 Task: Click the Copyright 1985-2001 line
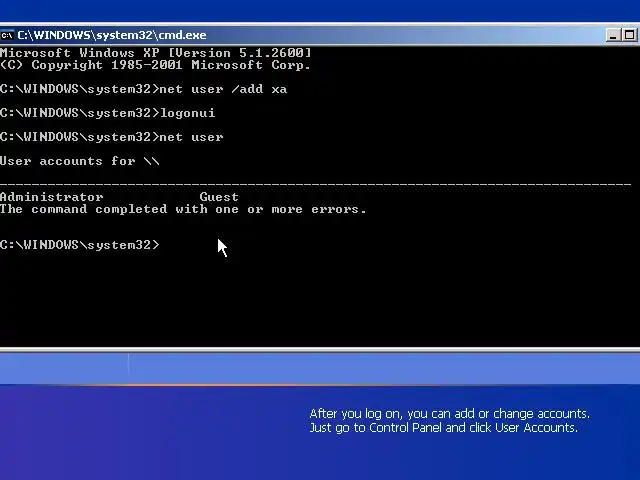tap(156, 65)
